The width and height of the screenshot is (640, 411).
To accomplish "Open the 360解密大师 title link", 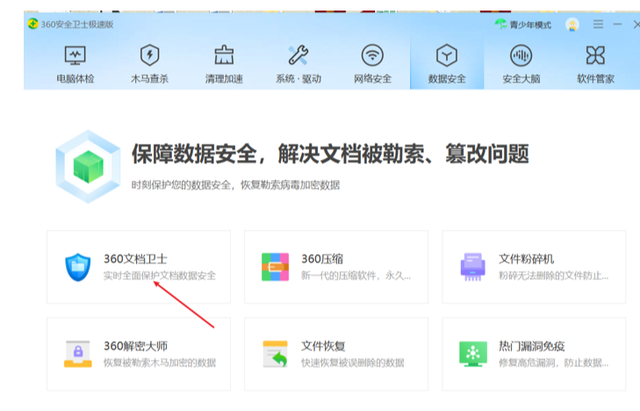I will point(136,346).
